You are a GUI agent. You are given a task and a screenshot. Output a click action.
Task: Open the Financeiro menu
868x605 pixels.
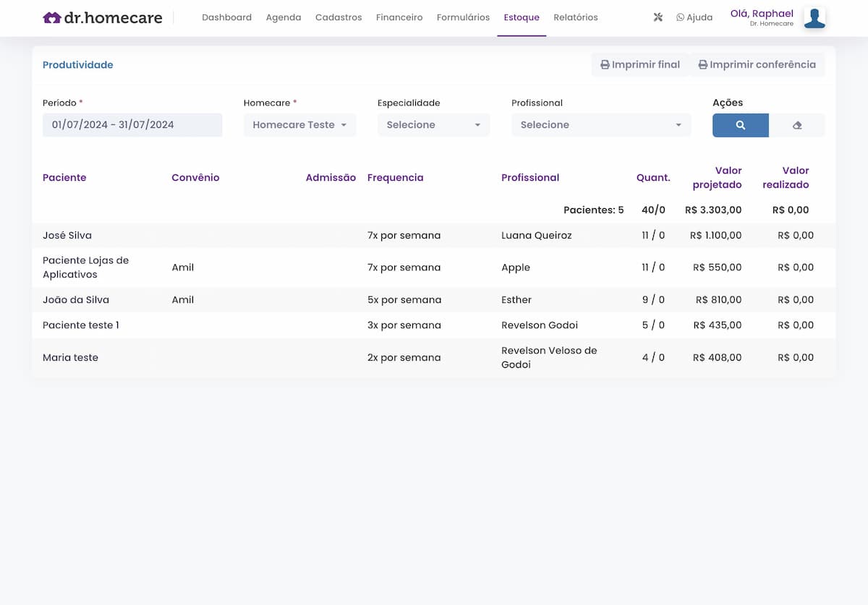point(399,17)
